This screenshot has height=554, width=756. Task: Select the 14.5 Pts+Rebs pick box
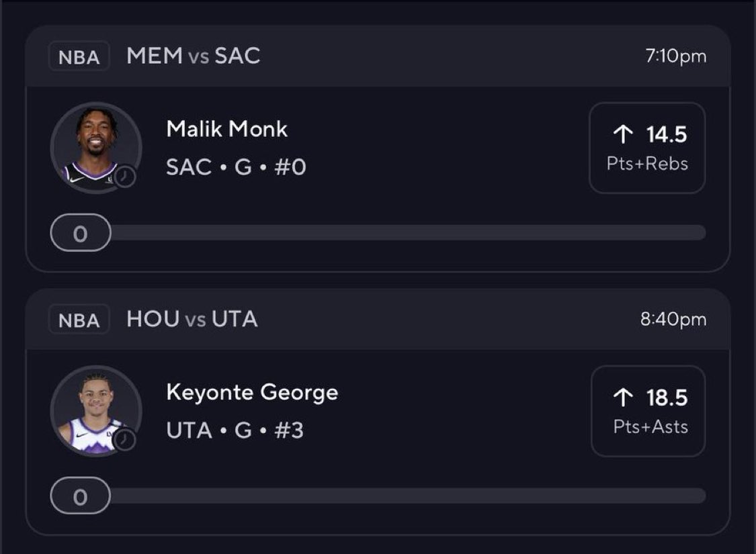point(646,148)
